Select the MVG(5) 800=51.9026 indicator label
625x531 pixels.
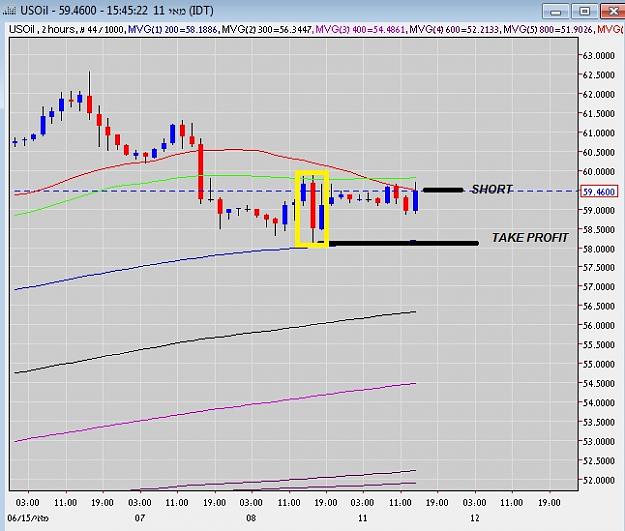tap(548, 30)
